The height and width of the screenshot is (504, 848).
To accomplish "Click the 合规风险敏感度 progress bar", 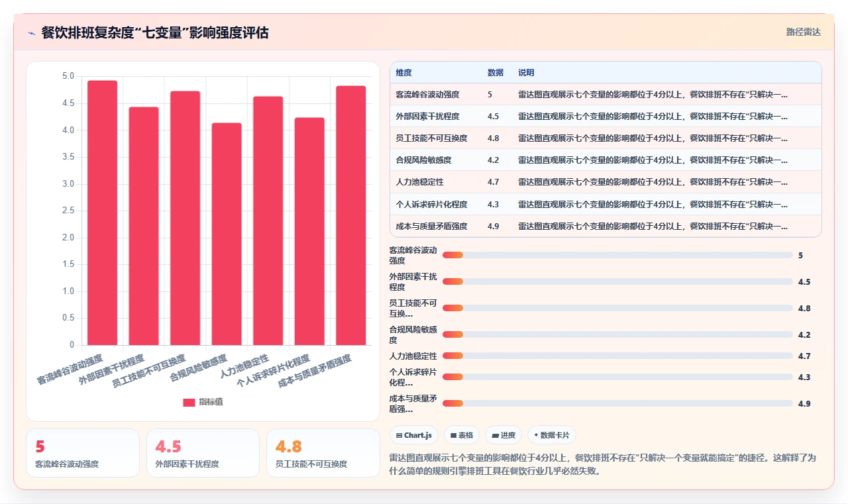I will tap(617, 334).
